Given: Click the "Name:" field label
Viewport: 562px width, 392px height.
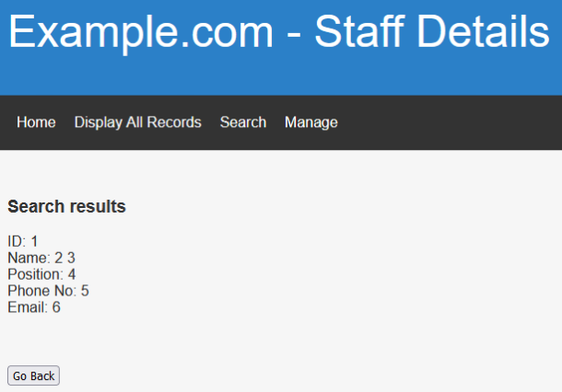Looking at the screenshot, I should point(28,259).
